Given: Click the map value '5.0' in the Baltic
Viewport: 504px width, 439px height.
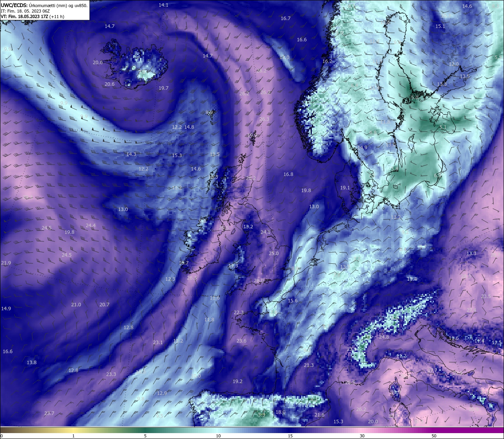Looking at the screenshot, I should tap(415, 97).
